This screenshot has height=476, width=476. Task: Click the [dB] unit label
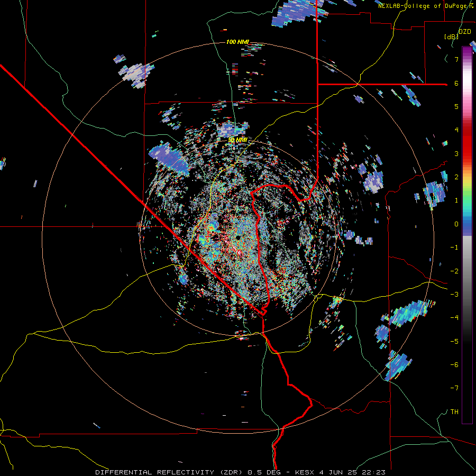click(x=452, y=36)
